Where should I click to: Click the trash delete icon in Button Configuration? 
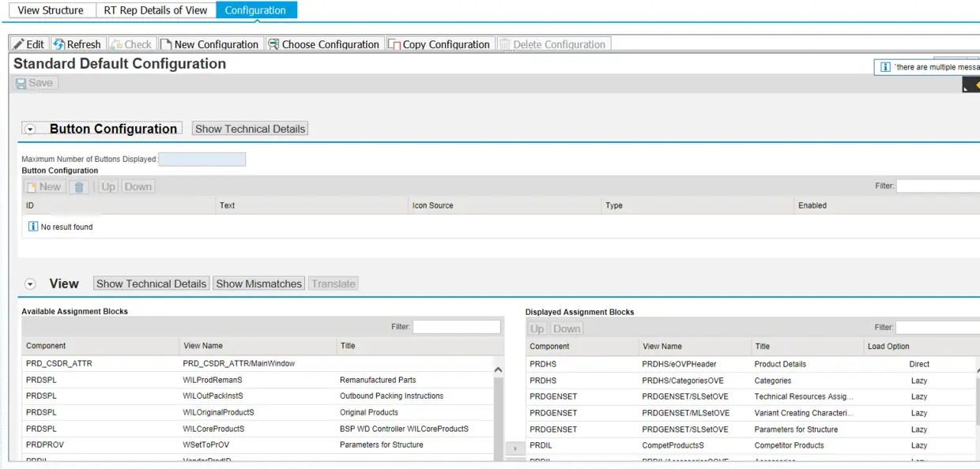click(78, 187)
